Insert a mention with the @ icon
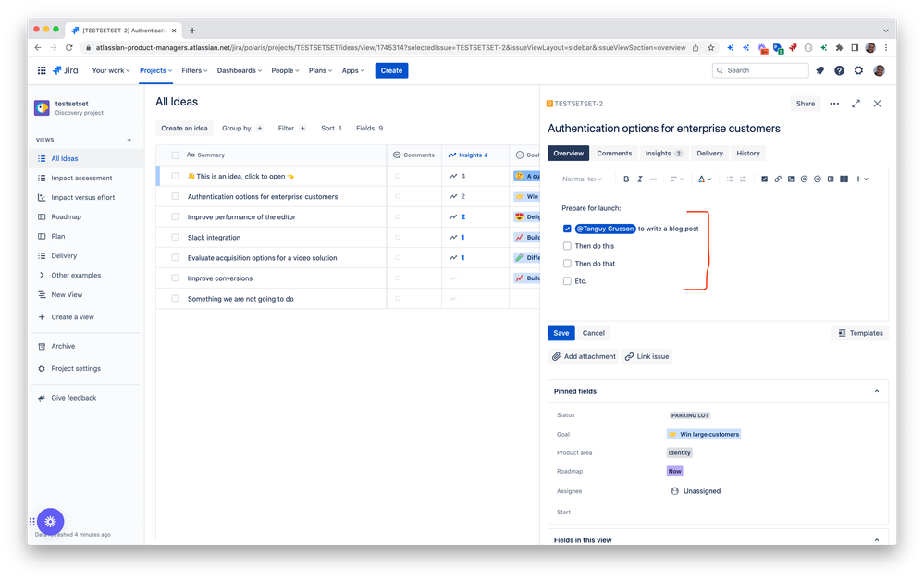The height and width of the screenshot is (581, 924). point(804,179)
